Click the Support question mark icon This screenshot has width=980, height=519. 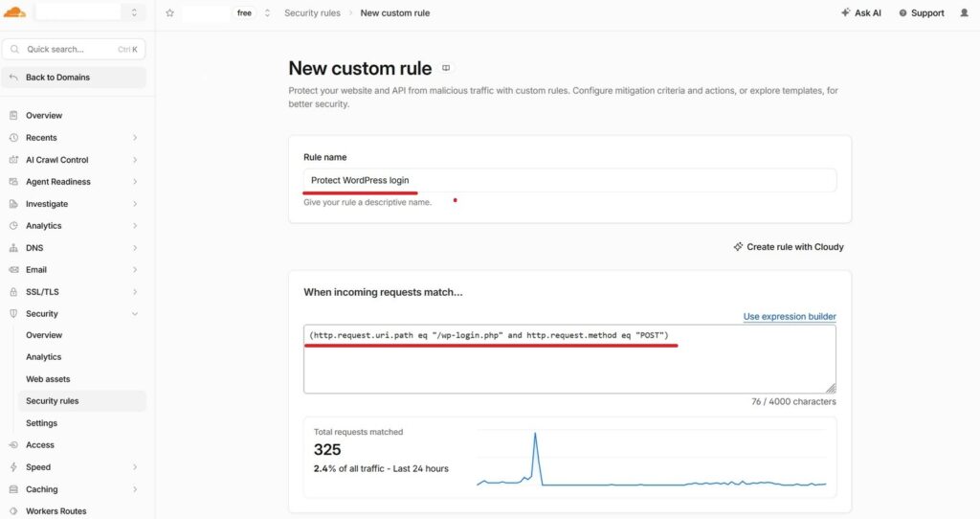(902, 13)
